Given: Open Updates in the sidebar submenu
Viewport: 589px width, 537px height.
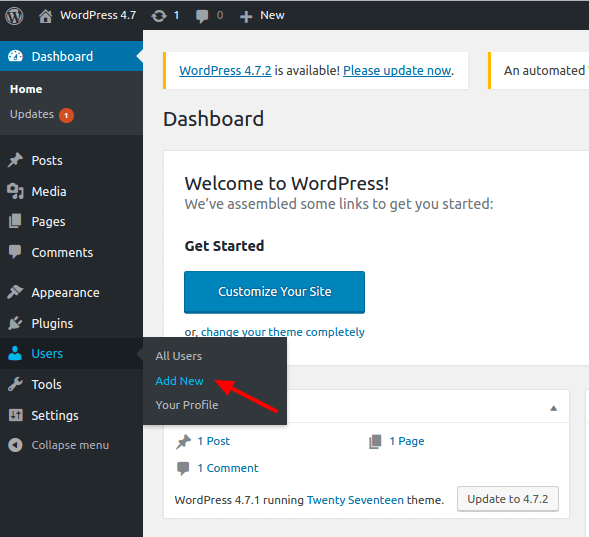Looking at the screenshot, I should pos(32,114).
